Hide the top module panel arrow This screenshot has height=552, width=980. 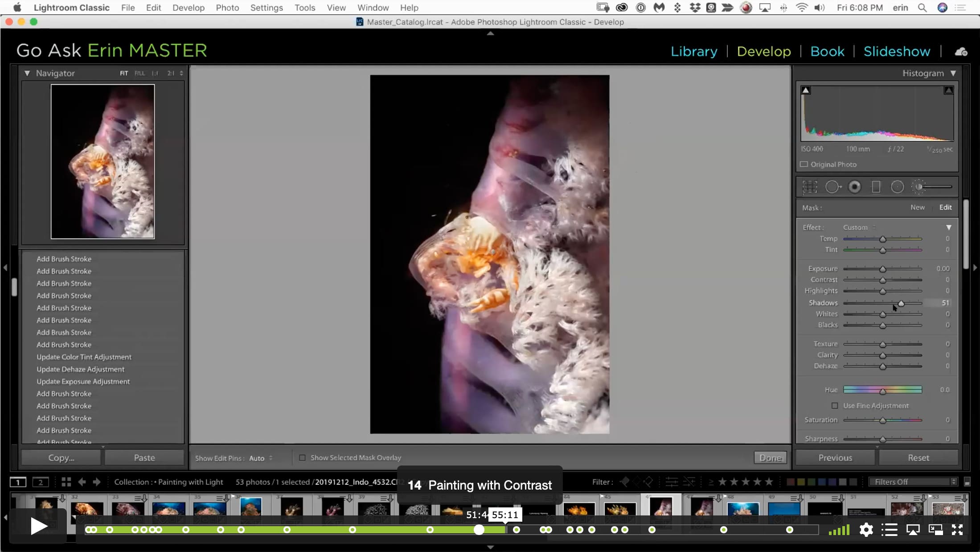[x=490, y=33]
